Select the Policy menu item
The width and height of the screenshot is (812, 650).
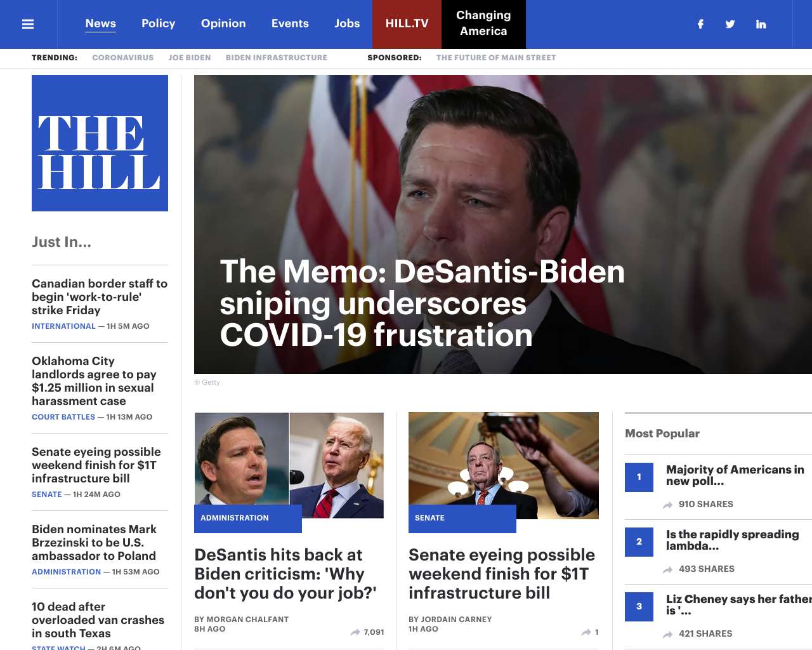tap(158, 23)
